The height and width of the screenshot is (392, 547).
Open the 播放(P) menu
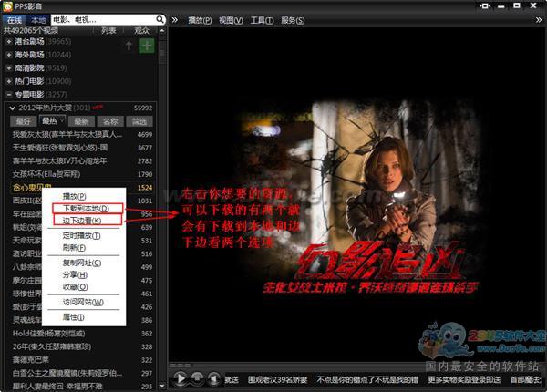click(200, 21)
